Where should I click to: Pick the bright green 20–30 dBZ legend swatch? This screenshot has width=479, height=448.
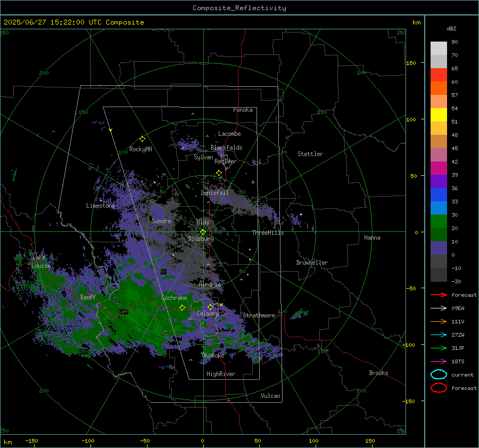439,222
